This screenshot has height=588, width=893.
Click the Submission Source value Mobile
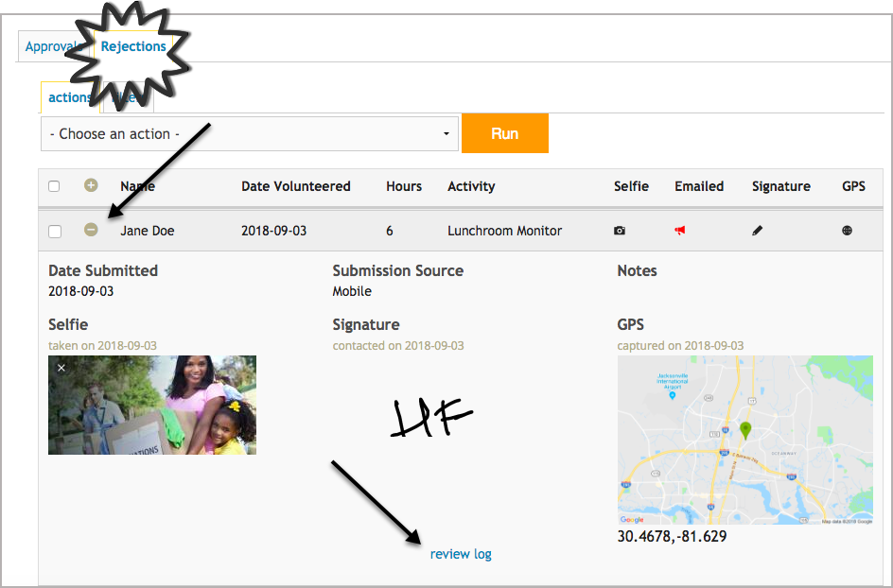(x=352, y=291)
